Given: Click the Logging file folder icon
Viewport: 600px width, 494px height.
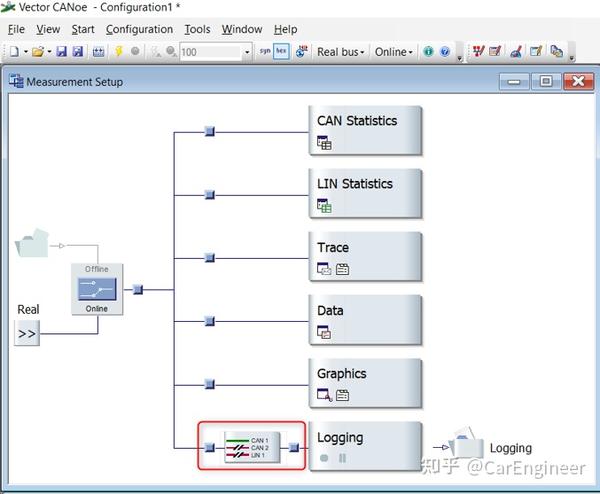Looking at the screenshot, I should tap(466, 444).
